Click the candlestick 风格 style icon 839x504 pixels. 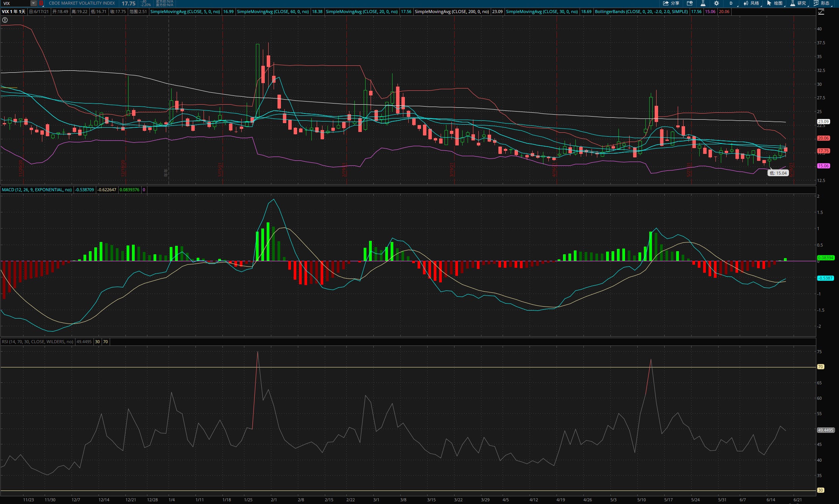coord(746,3)
